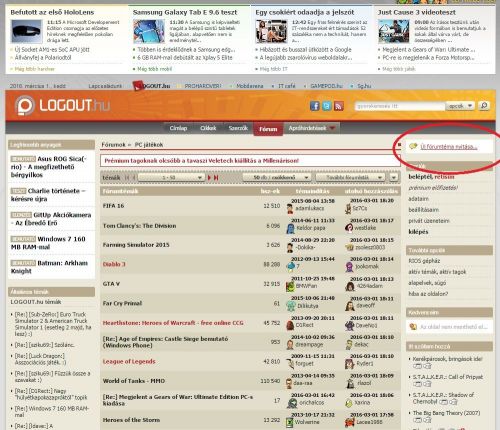Click first icon under Kerékpárosok topic

(x=417, y=366)
